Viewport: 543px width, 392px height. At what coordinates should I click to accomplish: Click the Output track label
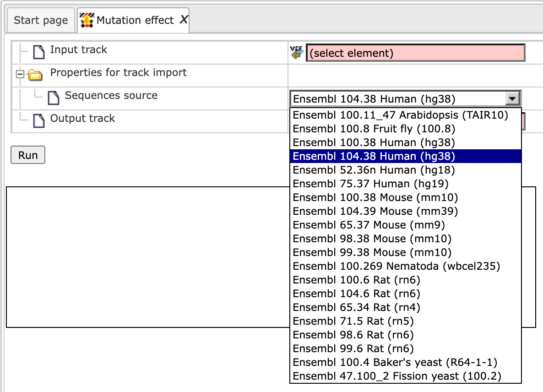click(82, 119)
